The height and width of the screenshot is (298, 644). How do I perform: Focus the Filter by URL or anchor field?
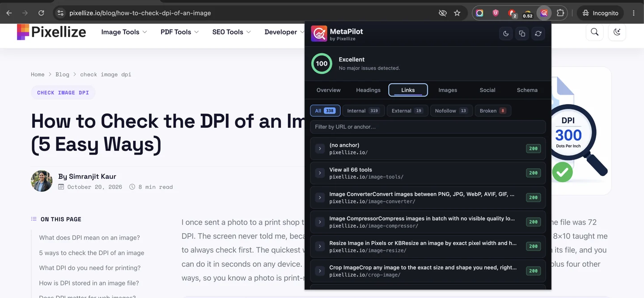tap(428, 127)
